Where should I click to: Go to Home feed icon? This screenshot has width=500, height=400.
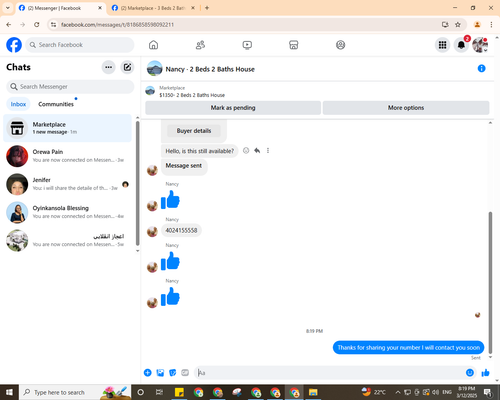(x=153, y=45)
